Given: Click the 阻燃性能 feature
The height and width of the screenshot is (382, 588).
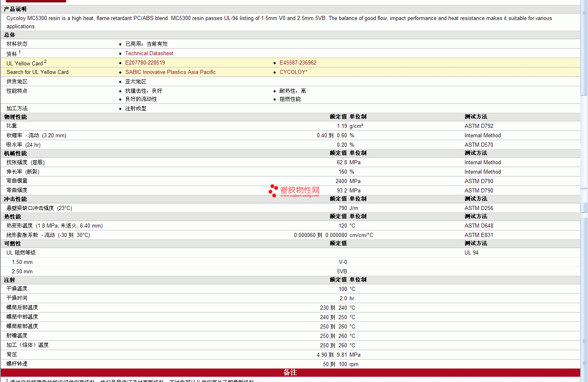Looking at the screenshot, I should coord(290,99).
